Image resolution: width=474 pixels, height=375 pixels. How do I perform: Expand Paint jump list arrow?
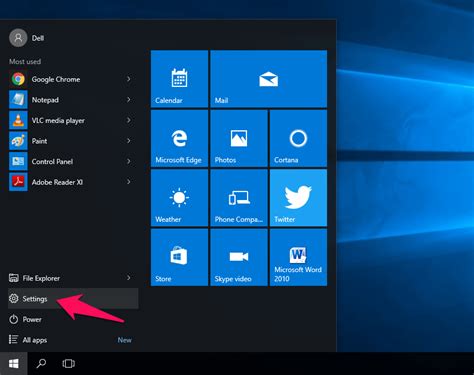click(129, 141)
